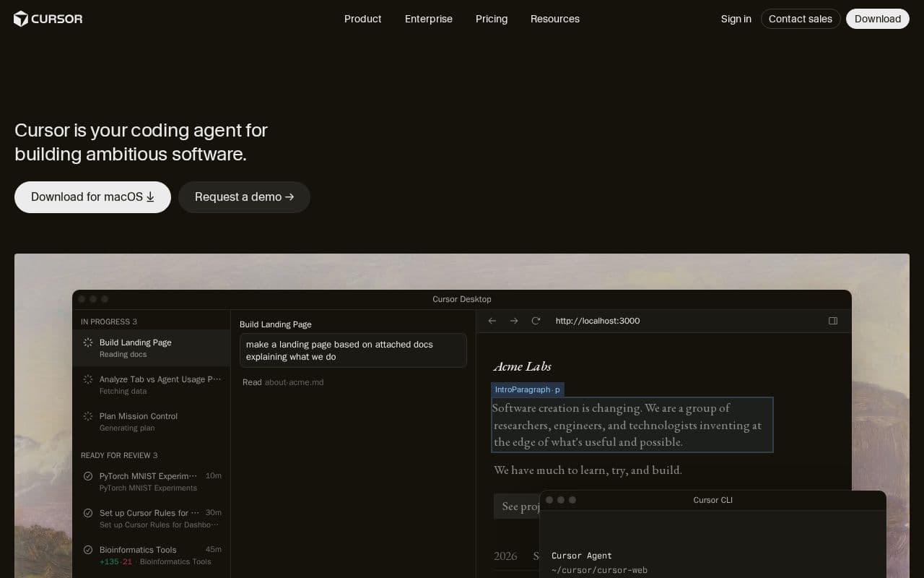Screen dimensions: 924x578
Task: Open PyTorch MNIST Experiments review item
Action: [x=152, y=482]
